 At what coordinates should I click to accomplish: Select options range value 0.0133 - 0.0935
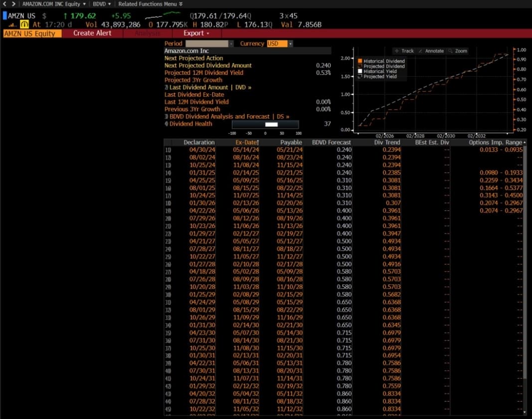pos(501,150)
